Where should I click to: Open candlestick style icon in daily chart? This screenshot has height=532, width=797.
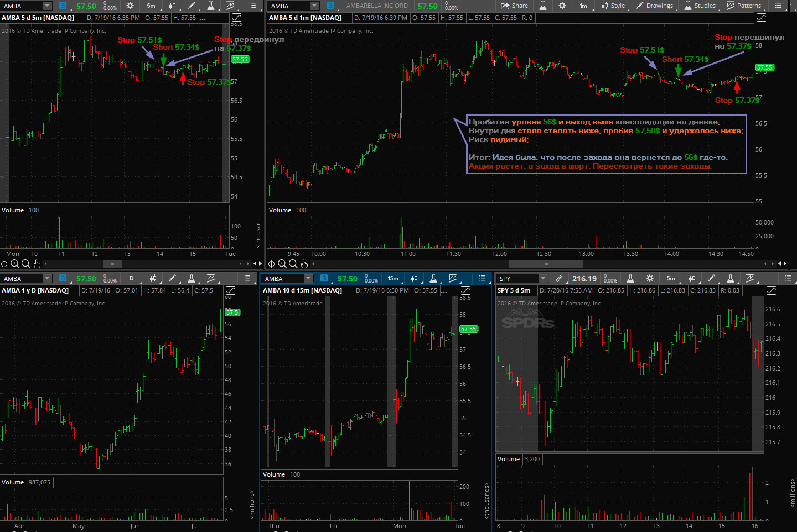tap(153, 278)
